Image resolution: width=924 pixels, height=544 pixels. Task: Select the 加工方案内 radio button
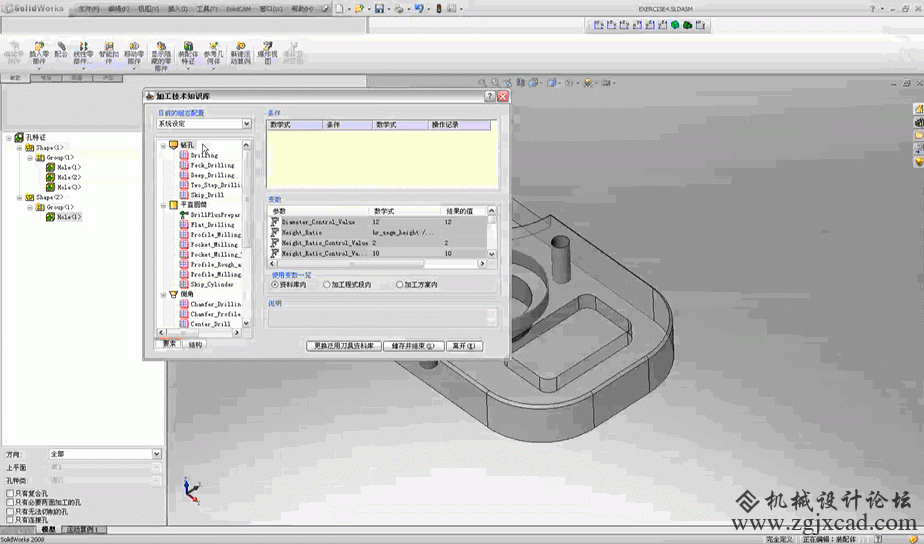pos(400,285)
